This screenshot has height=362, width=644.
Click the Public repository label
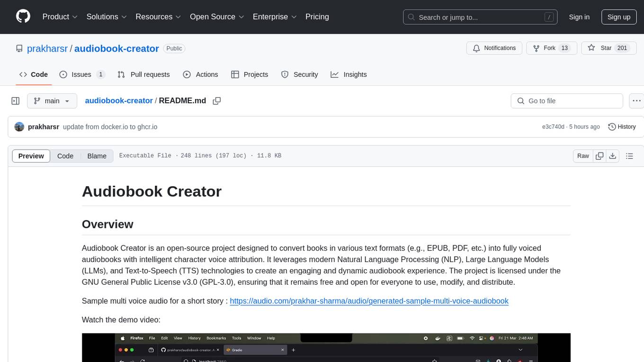point(174,48)
